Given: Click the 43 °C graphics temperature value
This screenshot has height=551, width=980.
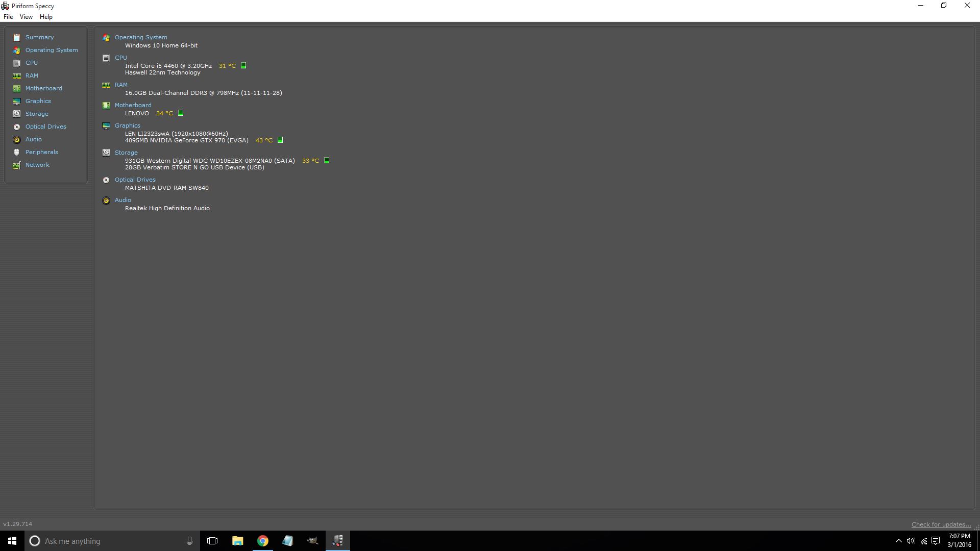Looking at the screenshot, I should 264,140.
